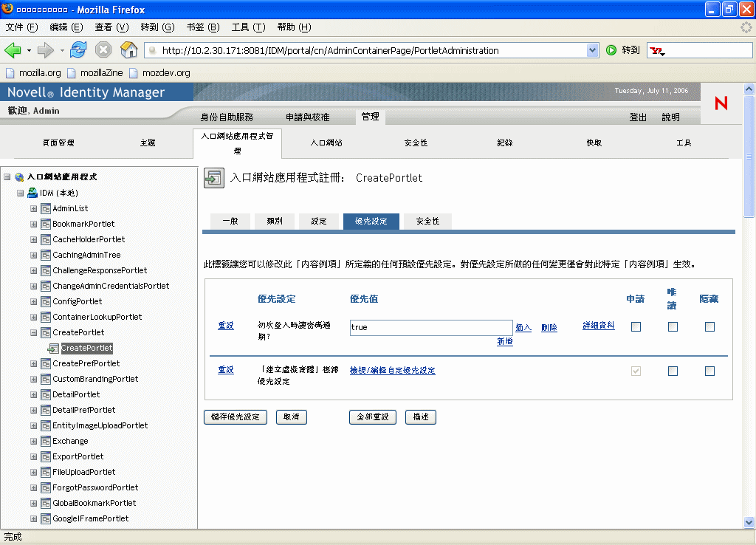
Task: Click the 詳細資料 link
Action: 598,326
